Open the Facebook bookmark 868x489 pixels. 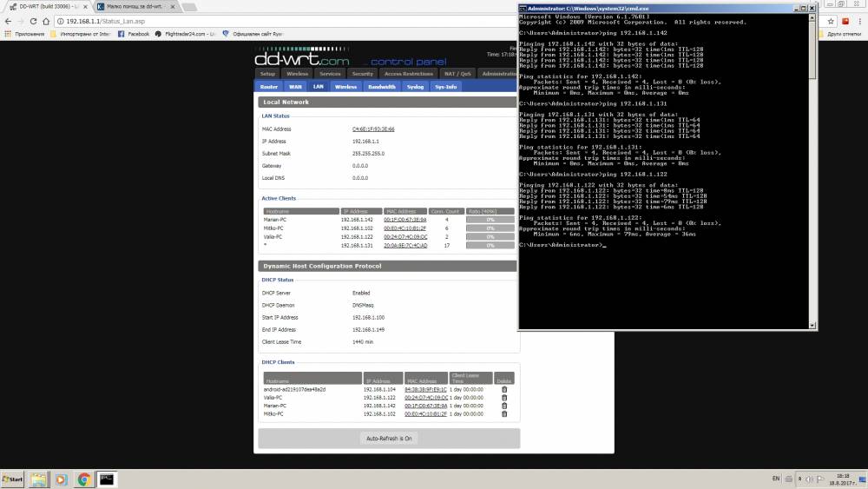pyautogui.click(x=134, y=34)
